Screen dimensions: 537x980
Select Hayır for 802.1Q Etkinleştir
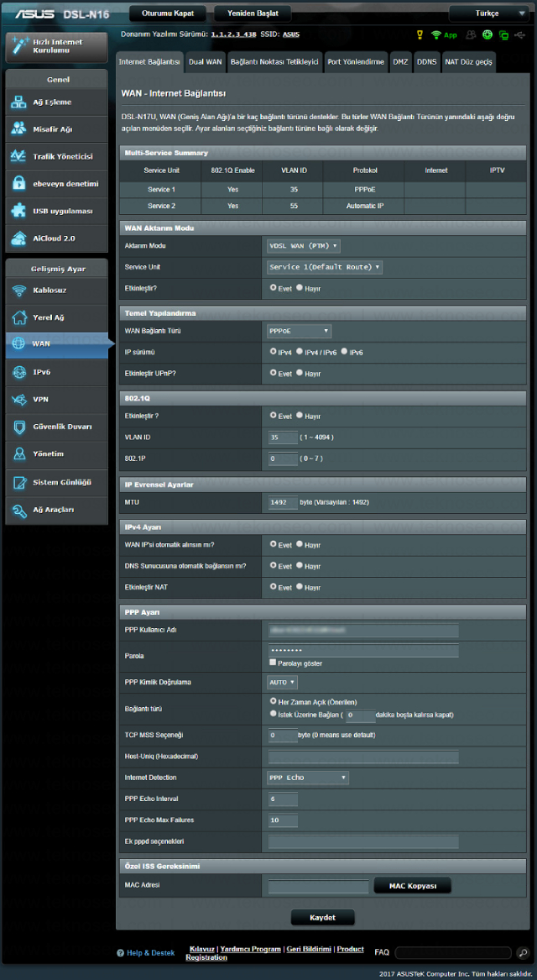[300, 415]
